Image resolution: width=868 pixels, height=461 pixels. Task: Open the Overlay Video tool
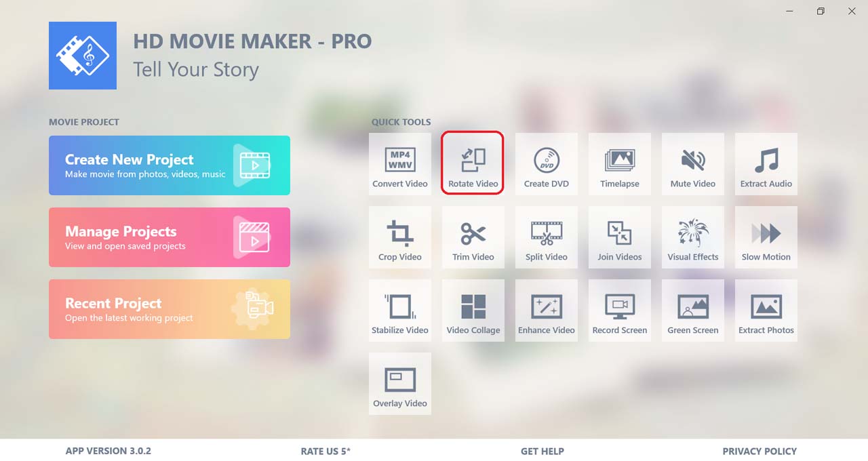[400, 384]
